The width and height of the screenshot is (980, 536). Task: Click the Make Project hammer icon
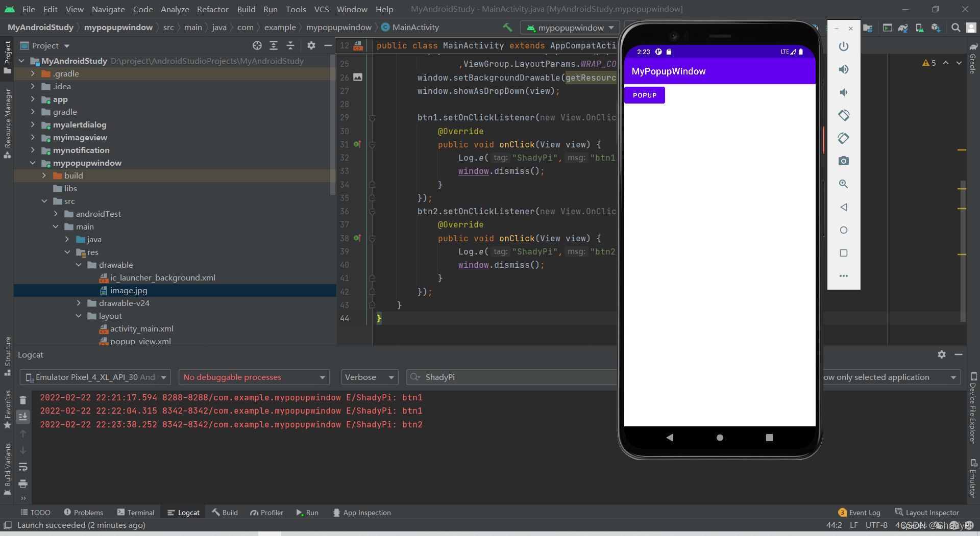point(507,28)
